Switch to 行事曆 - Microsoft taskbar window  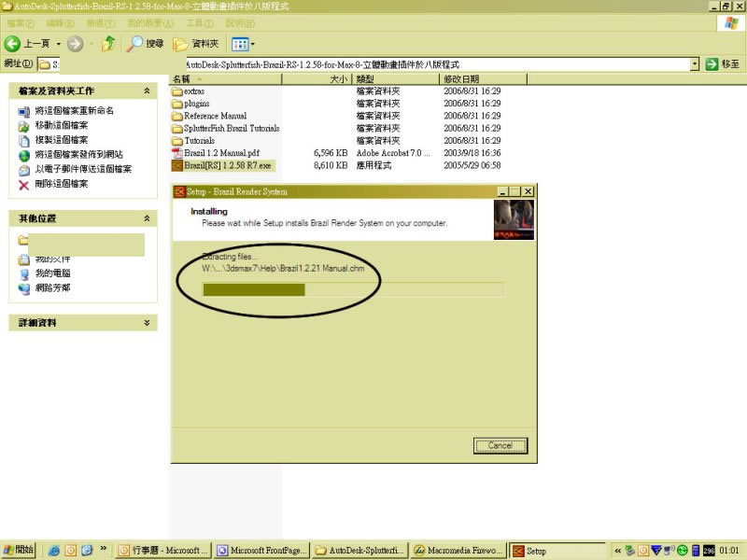click(162, 551)
